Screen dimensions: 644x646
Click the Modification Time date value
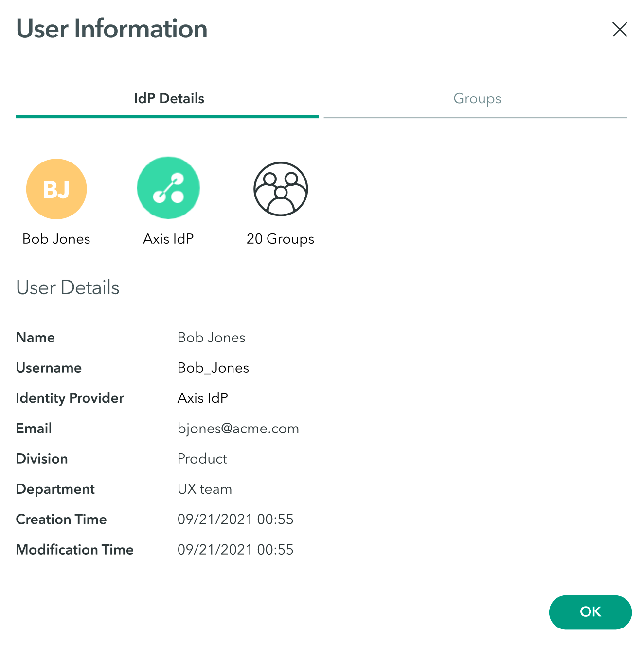[235, 550]
